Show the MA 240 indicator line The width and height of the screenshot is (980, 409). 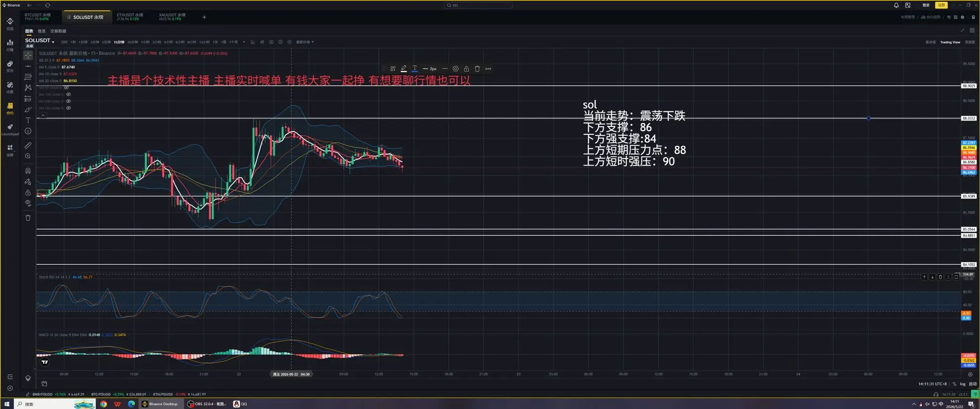(69, 101)
